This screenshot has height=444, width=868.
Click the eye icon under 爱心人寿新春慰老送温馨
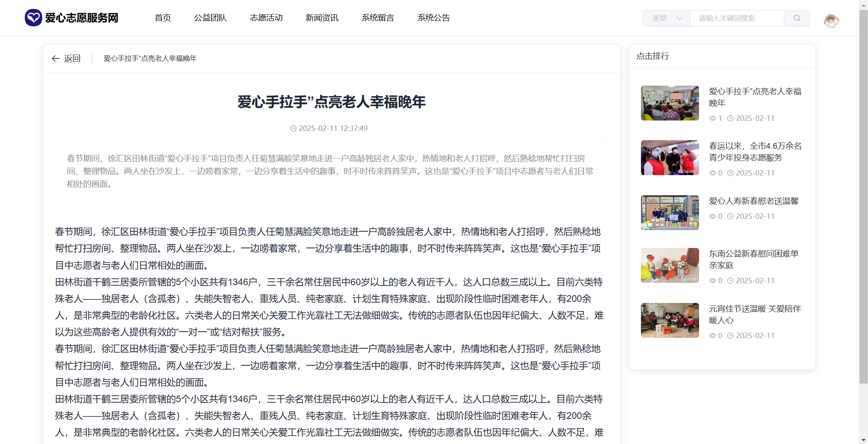712,216
